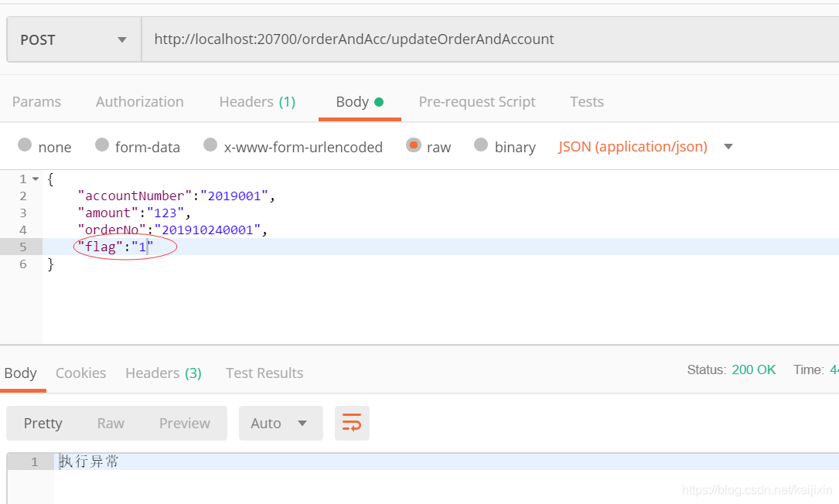
Task: Select the request Body tab
Action: pos(360,102)
